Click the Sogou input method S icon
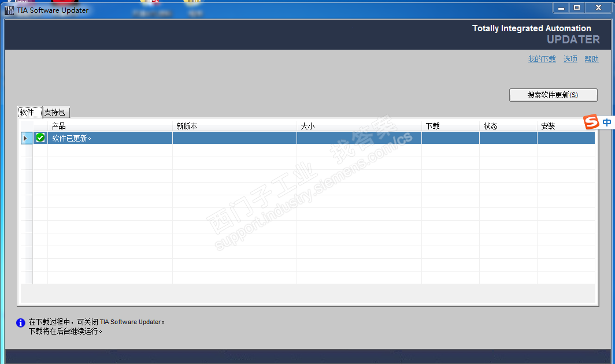 coord(591,122)
